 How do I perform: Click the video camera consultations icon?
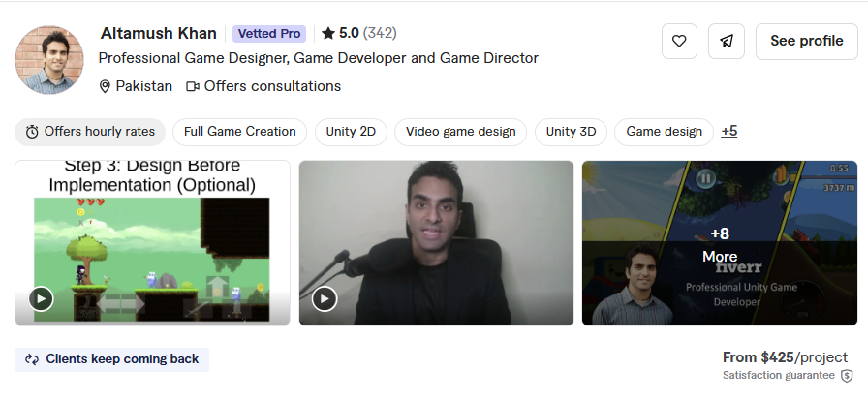pyautogui.click(x=192, y=86)
